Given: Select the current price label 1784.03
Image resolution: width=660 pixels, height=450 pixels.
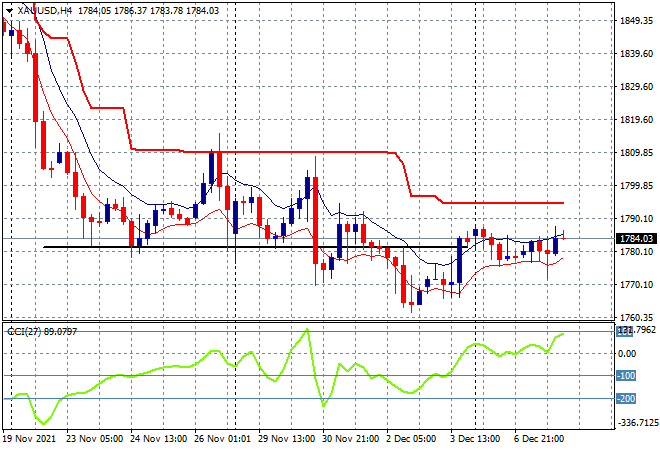Looking at the screenshot, I should click(636, 239).
